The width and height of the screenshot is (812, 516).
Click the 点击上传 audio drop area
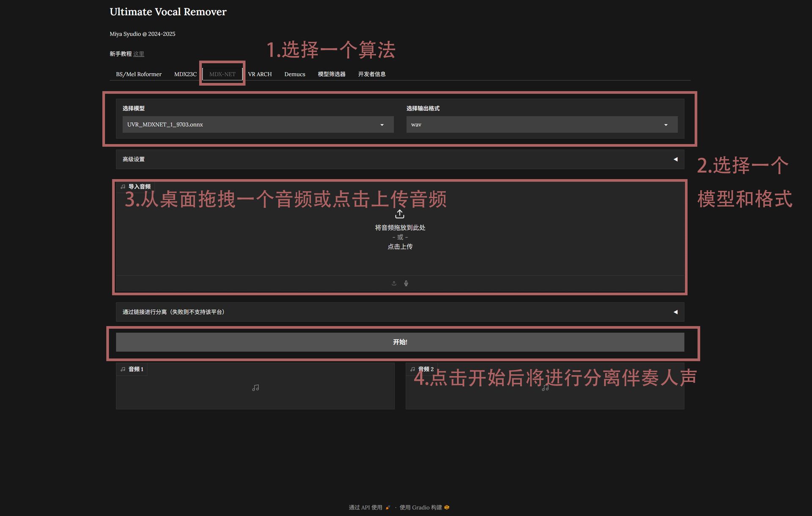pos(400,246)
